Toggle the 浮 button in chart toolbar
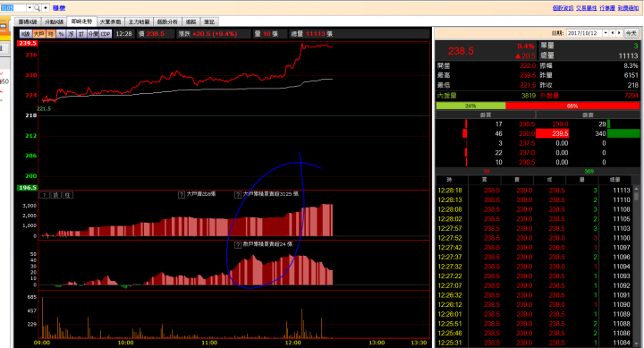Screen dimensions: 644x348 coord(71,34)
